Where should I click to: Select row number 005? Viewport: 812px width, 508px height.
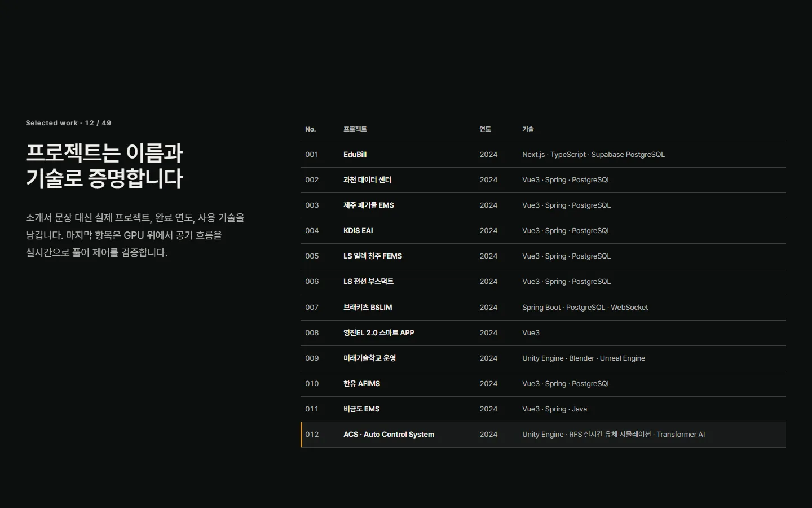tap(312, 256)
